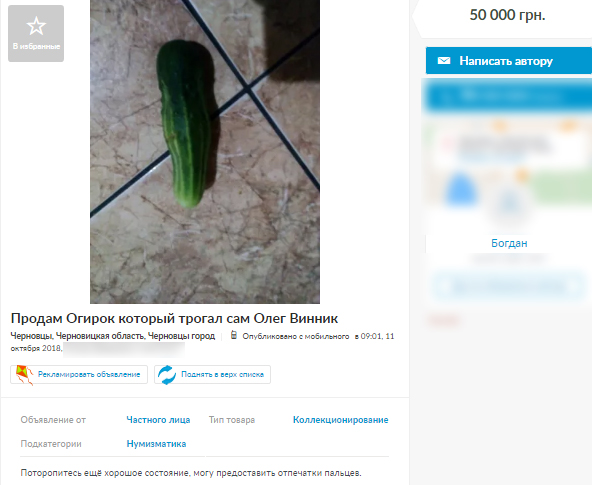Image resolution: width=592 pixels, height=485 pixels.
Task: Click the 50 000 грн. price tag
Action: [x=507, y=15]
